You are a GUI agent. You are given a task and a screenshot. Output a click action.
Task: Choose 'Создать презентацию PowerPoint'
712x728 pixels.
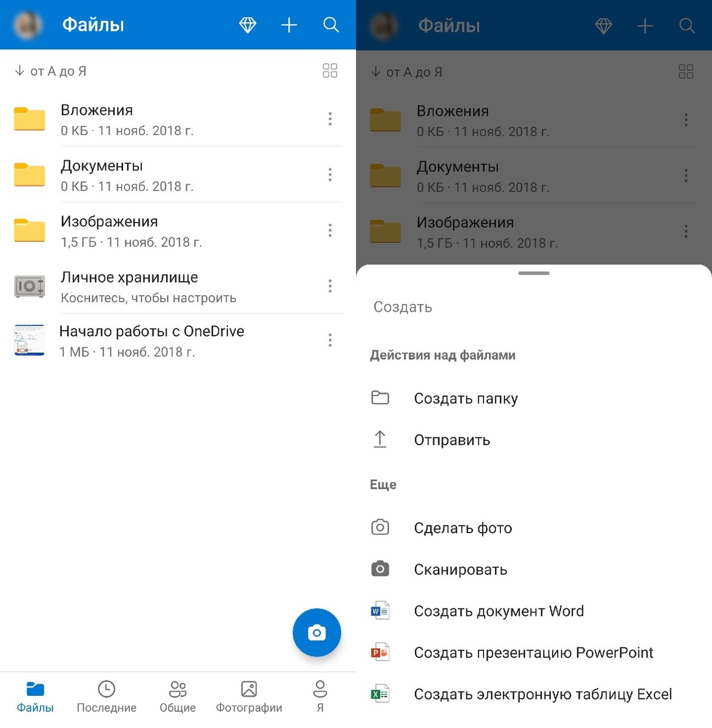coord(534,653)
